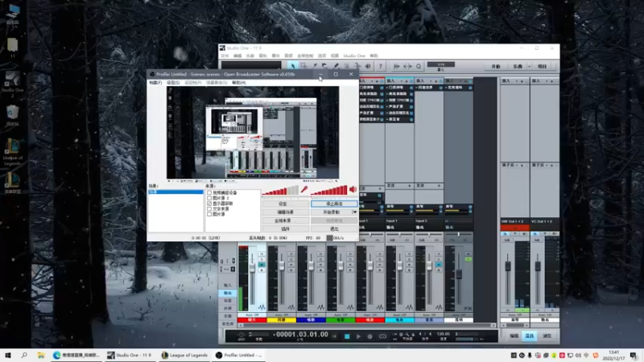Switch to the 混音 mix view tab at bottom right
The height and width of the screenshot is (362, 644).
pos(530,336)
